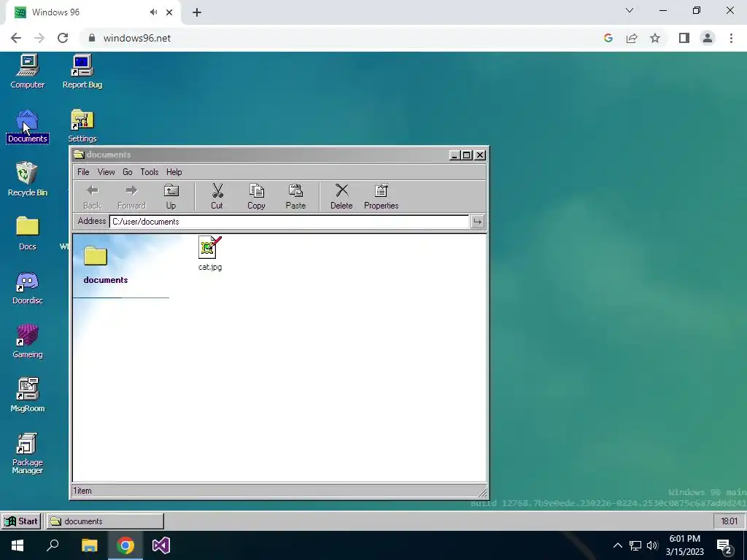Viewport: 747px width, 560px height.
Task: Click the system volume icon
Action: (652, 545)
